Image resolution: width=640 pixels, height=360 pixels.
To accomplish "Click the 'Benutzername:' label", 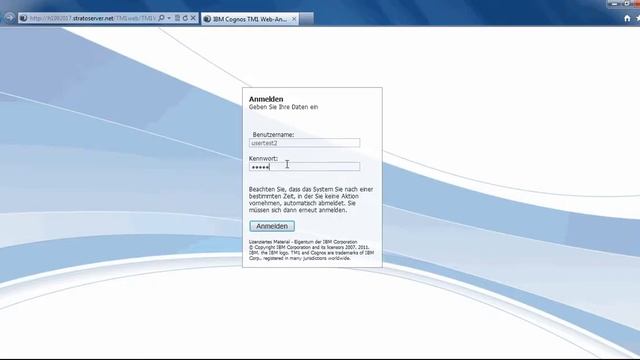I will pos(273,134).
